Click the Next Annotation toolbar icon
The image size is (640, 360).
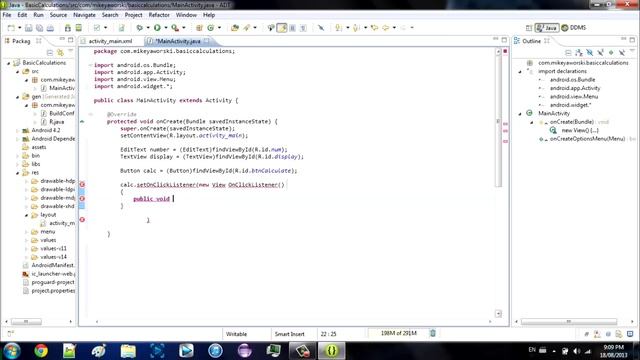pyautogui.click(x=338, y=28)
